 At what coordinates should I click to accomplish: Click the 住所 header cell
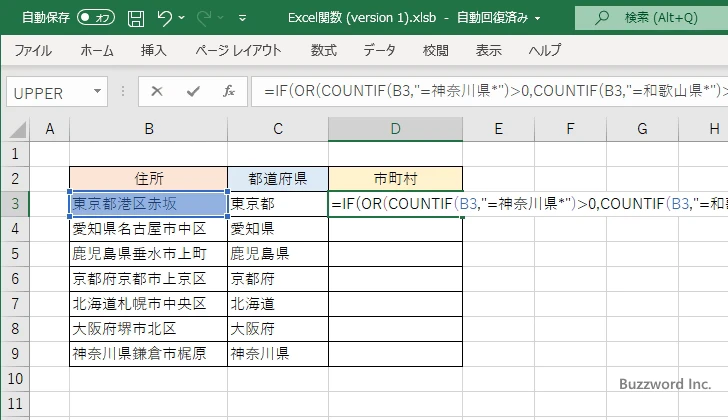point(149,179)
